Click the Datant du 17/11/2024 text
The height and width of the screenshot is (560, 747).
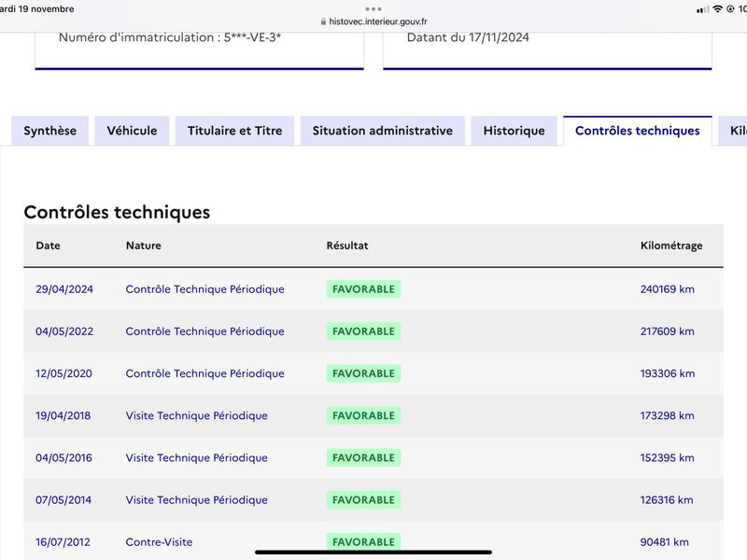pos(468,37)
